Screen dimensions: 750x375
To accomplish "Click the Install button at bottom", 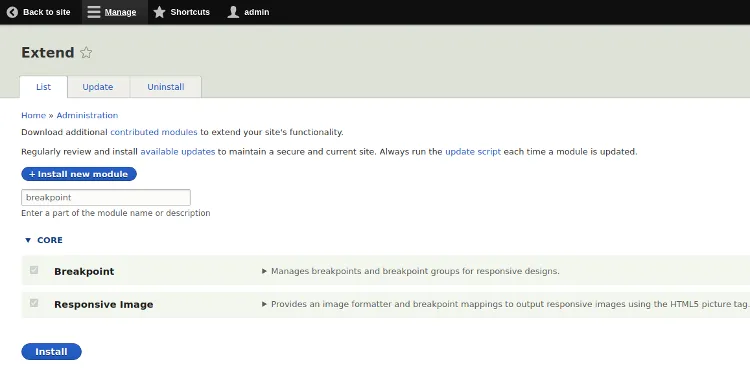I will tap(51, 352).
